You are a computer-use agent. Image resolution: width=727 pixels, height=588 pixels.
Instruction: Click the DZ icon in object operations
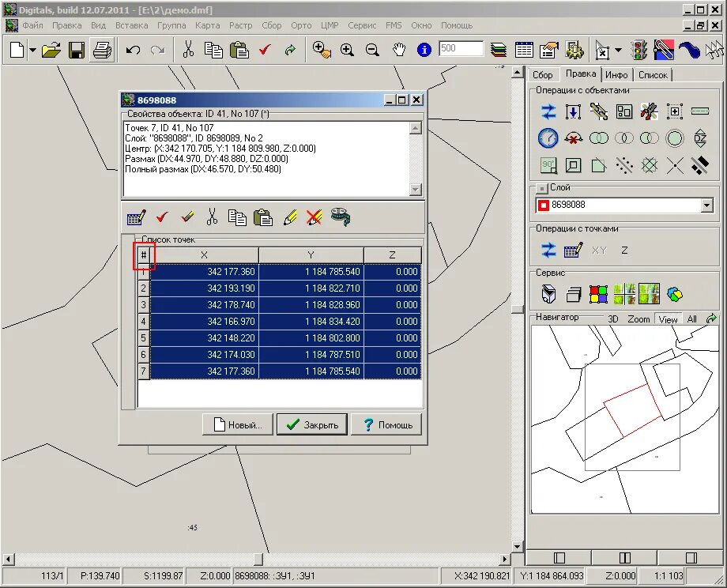(699, 138)
